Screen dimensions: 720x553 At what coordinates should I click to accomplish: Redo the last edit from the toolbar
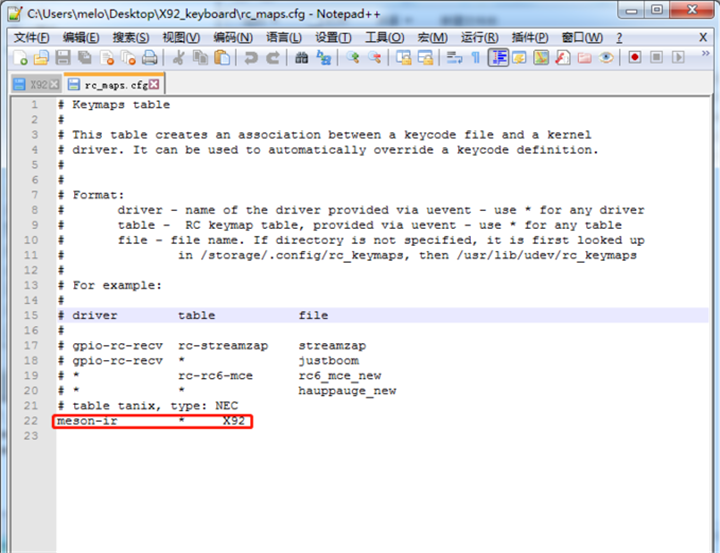pos(273,58)
